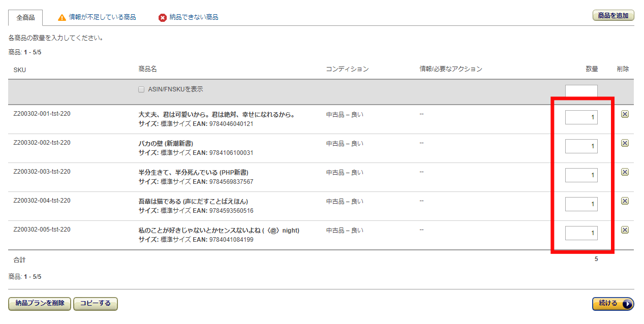644x324 pixels.
Task: Click the arrow icon on 続ける button
Action: [x=627, y=304]
